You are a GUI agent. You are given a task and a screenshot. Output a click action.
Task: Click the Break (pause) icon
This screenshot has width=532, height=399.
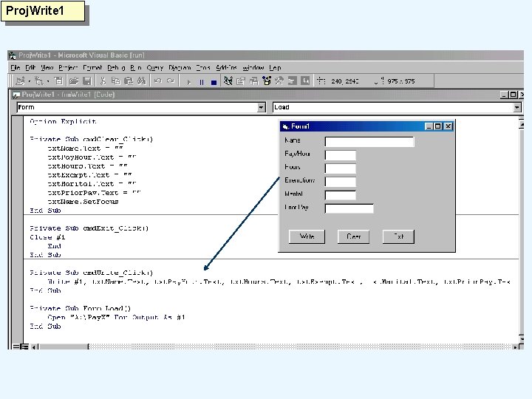(x=201, y=82)
